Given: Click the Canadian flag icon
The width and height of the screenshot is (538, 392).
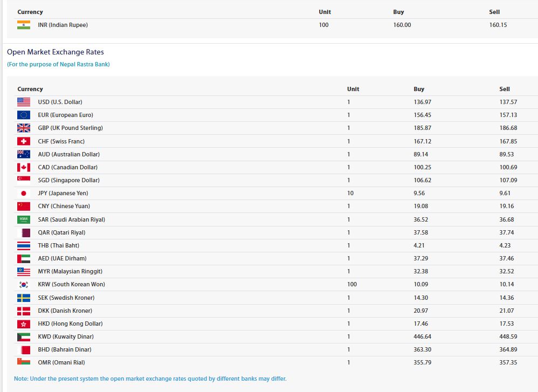Looking at the screenshot, I should coord(24,167).
